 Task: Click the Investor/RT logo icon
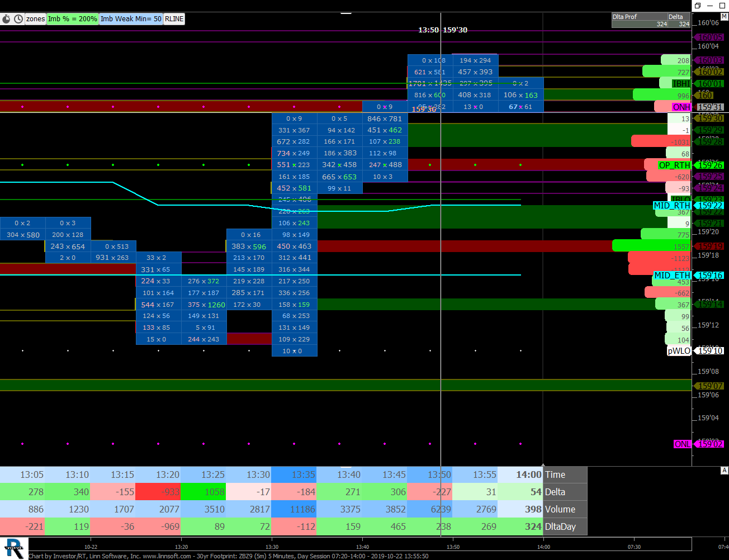13,548
